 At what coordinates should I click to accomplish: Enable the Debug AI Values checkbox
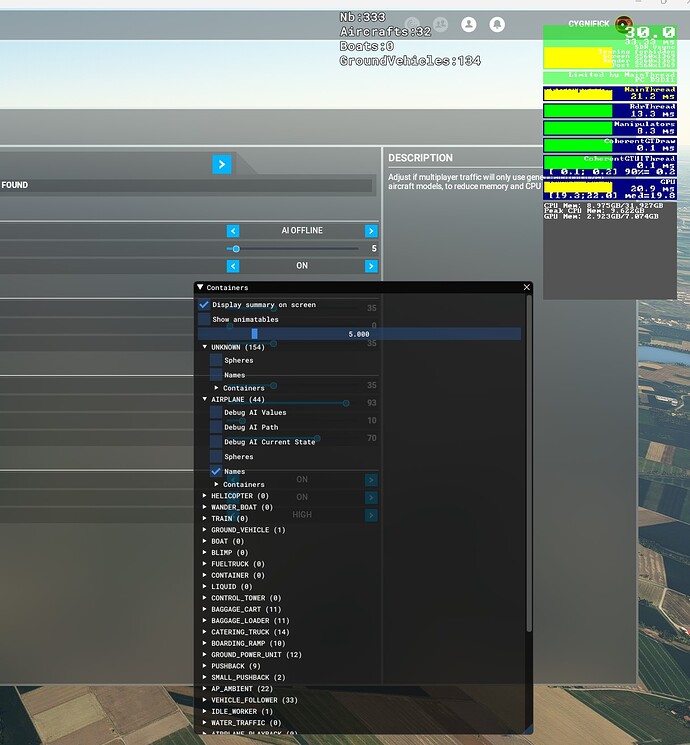tap(216, 412)
